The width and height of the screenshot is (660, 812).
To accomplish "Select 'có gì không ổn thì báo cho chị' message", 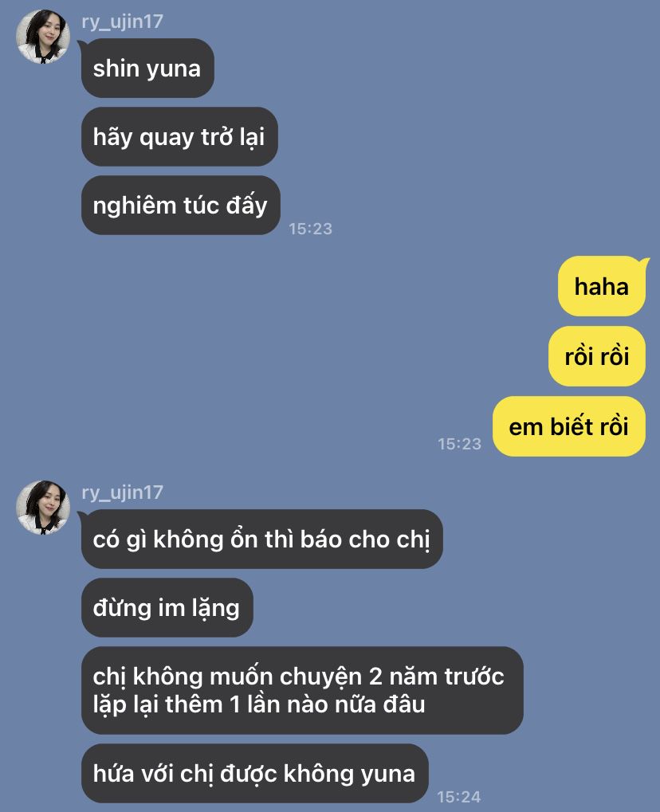I will 261,539.
